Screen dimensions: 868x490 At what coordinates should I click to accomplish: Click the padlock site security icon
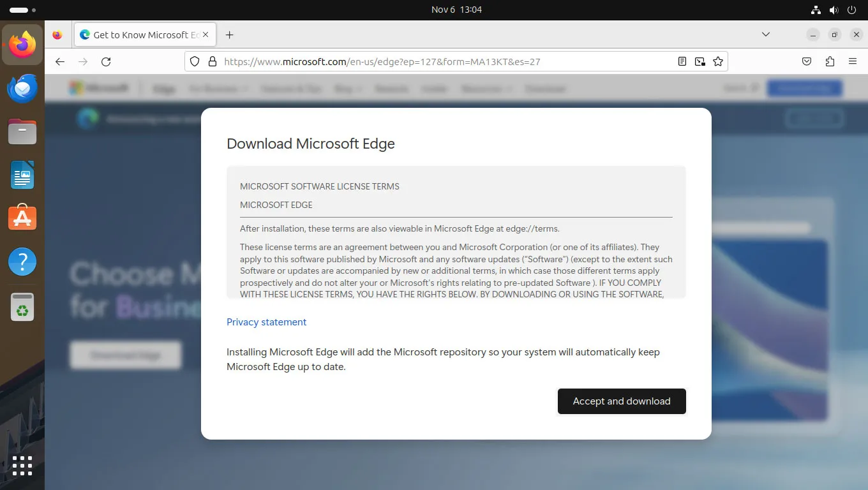coord(212,61)
